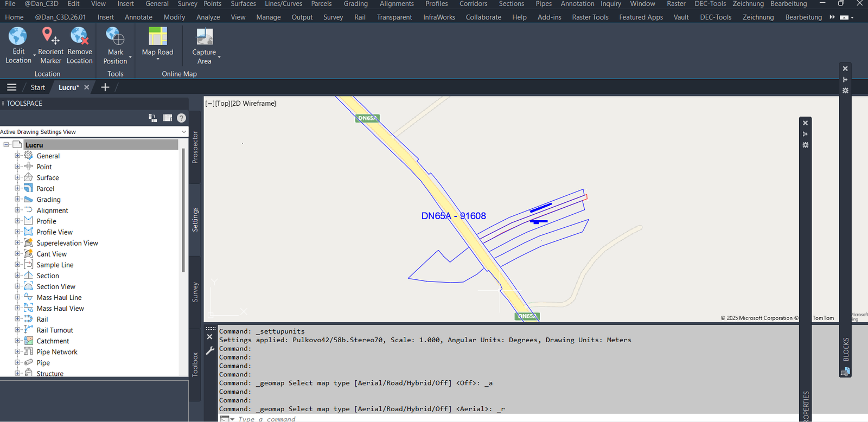Open the Corridors menu
The height and width of the screenshot is (422, 868).
click(x=473, y=4)
